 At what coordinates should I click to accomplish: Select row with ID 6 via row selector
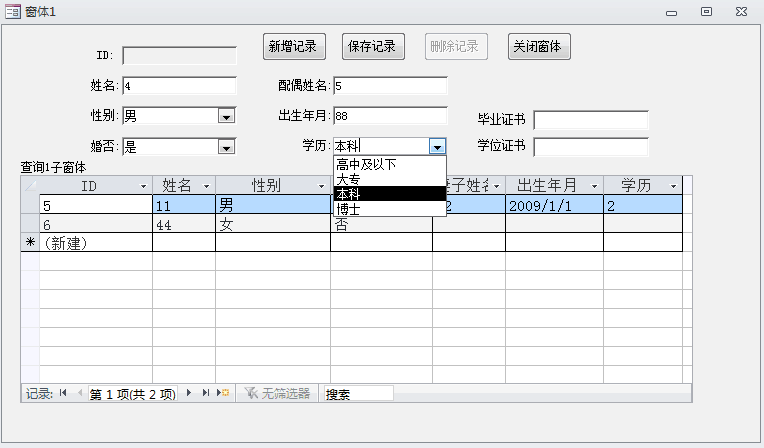(x=30, y=223)
